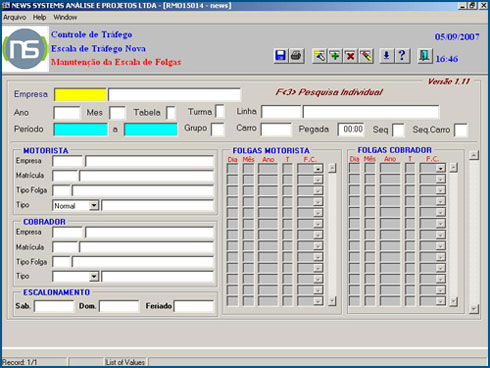Click 'List of Values' in status bar

point(125,362)
